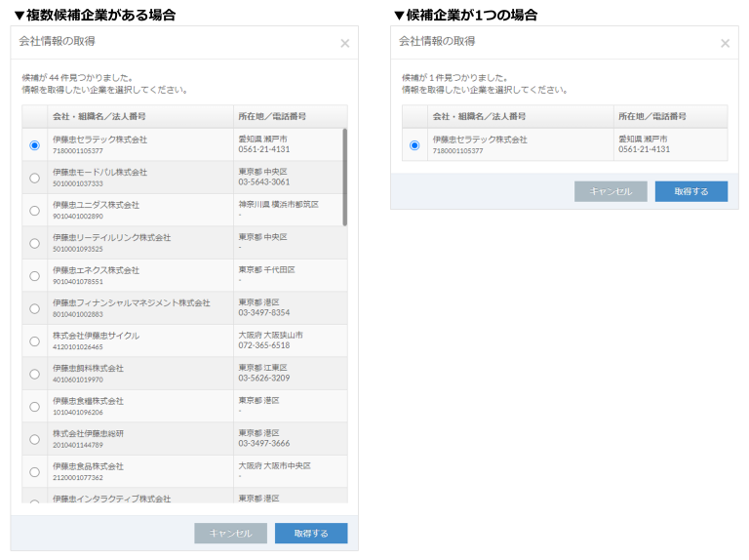
Task: Choose the 伊藤忠ユニダス株式会社 radio button
Action: click(x=34, y=211)
